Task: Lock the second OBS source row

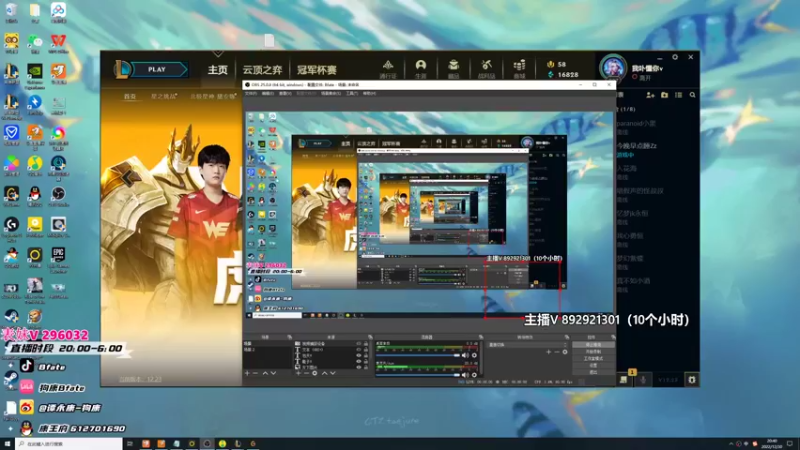Action: click(x=366, y=349)
